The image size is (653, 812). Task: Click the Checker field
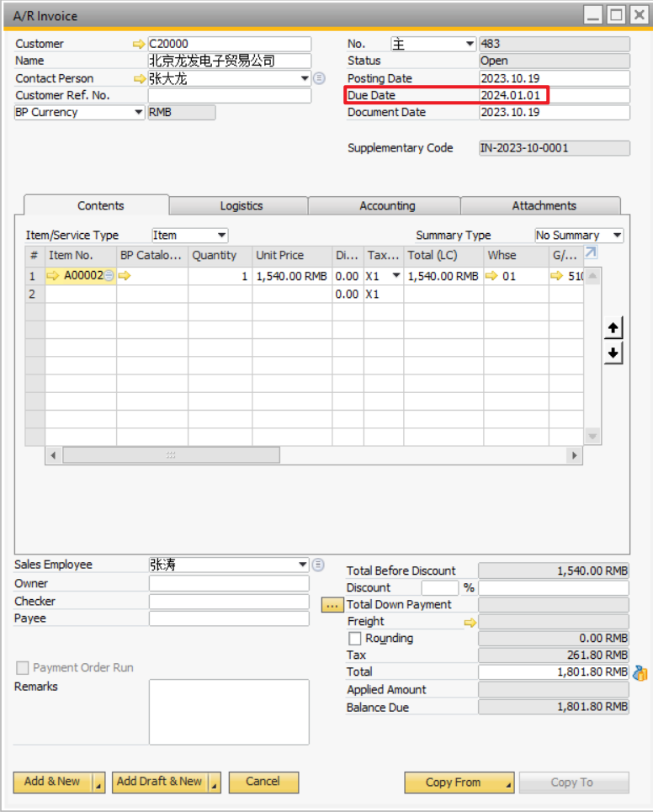229,602
